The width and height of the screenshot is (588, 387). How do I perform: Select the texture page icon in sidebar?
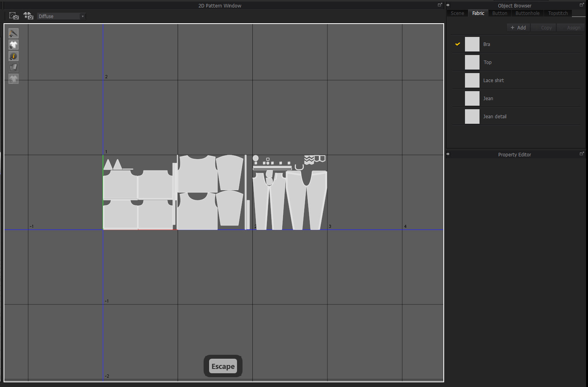click(13, 67)
